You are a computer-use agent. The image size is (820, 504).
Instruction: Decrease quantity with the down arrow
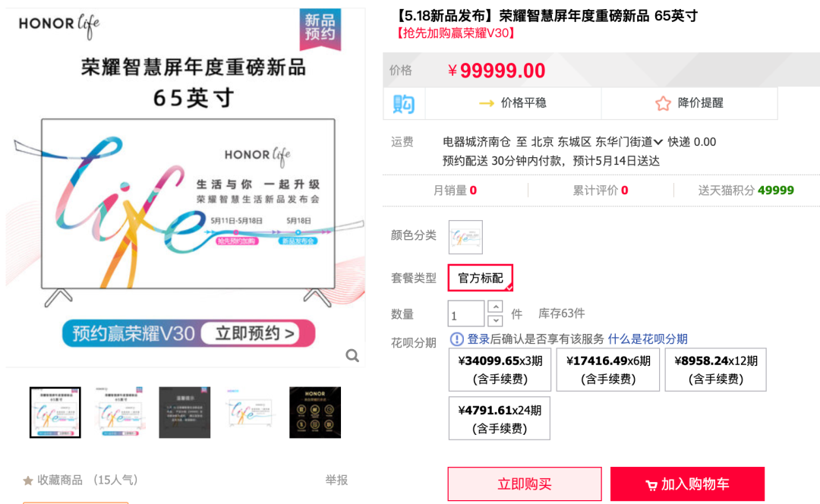coord(495,320)
